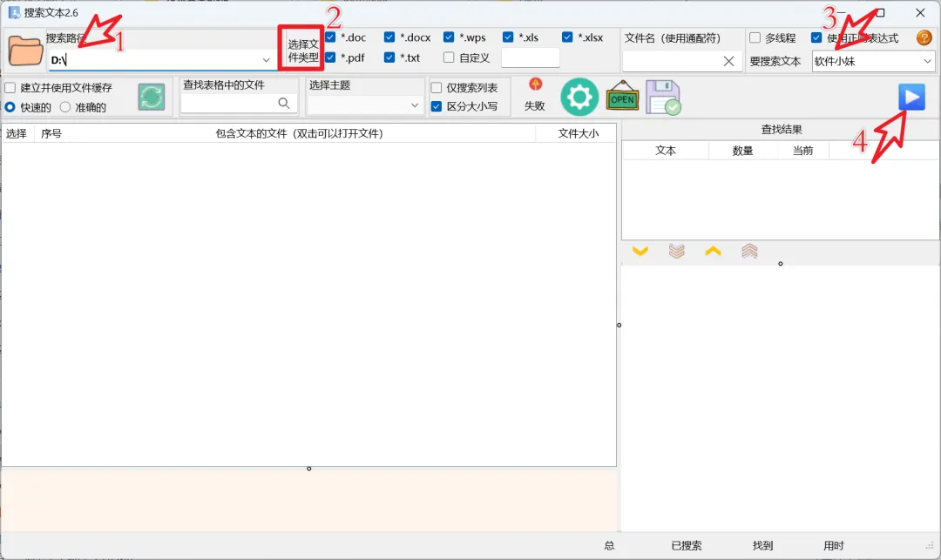This screenshot has width=941, height=560.
Task: Click the floppy disk save icon
Action: click(x=663, y=98)
